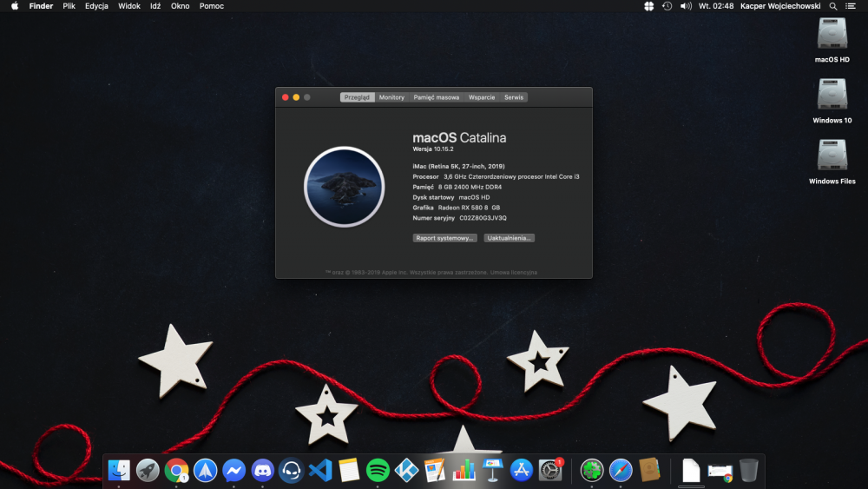Viewport: 868px width, 489px height.
Task: Open Clover Configurator icon in Dock
Action: click(592, 471)
